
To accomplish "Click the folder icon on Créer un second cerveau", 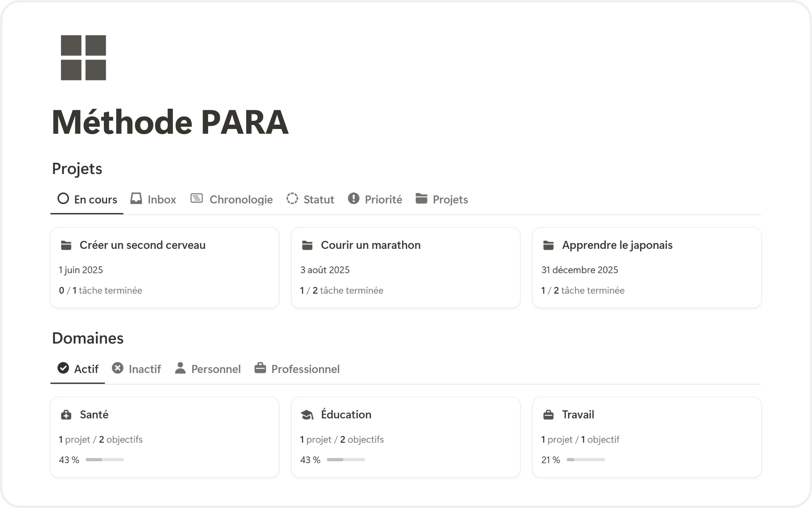I will pos(66,245).
